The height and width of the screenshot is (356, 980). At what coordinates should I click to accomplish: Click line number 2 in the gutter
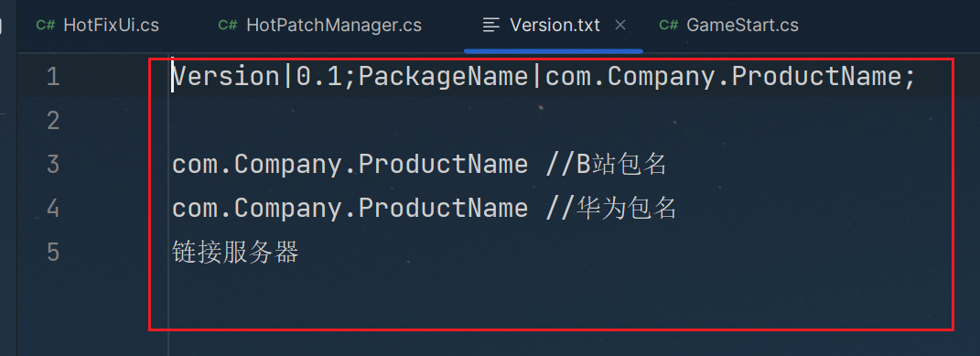(53, 121)
